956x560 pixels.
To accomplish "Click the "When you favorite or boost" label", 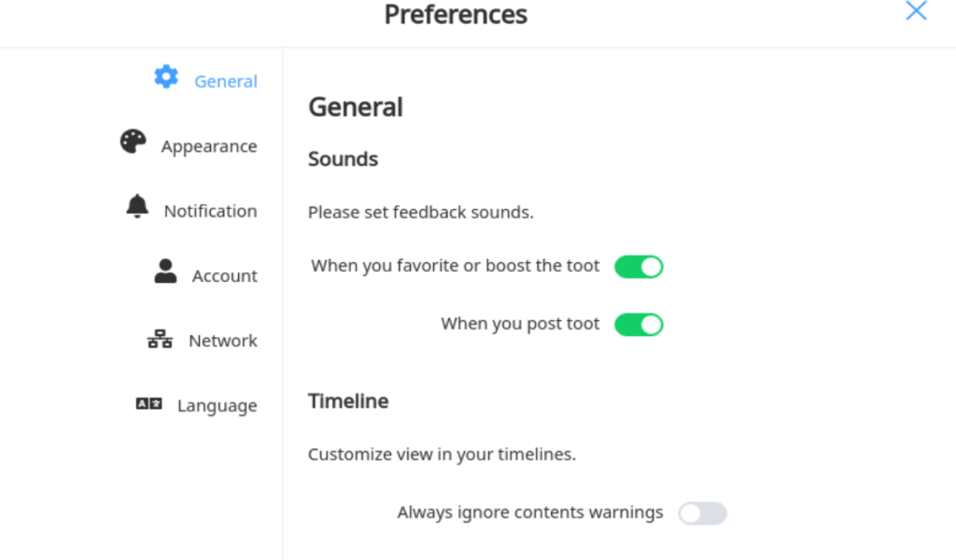I will click(x=456, y=266).
